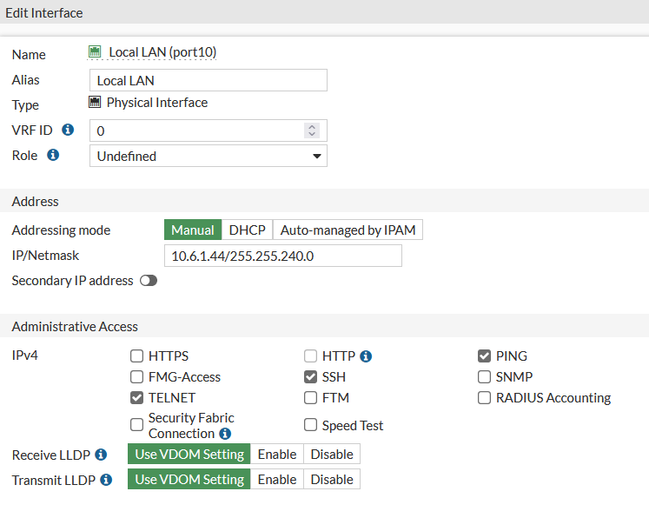Image resolution: width=649 pixels, height=506 pixels.
Task: Select Auto-managed by IPAM addressing mode
Action: (x=347, y=230)
